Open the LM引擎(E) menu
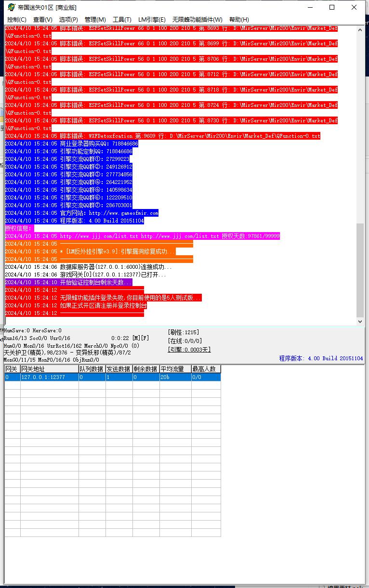This screenshot has height=588, width=369. [152, 20]
